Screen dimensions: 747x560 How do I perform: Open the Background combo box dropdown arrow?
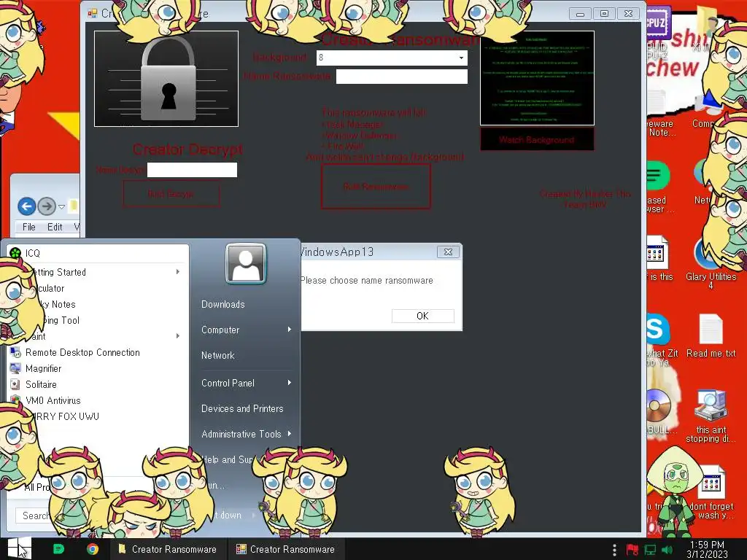pyautogui.click(x=461, y=58)
